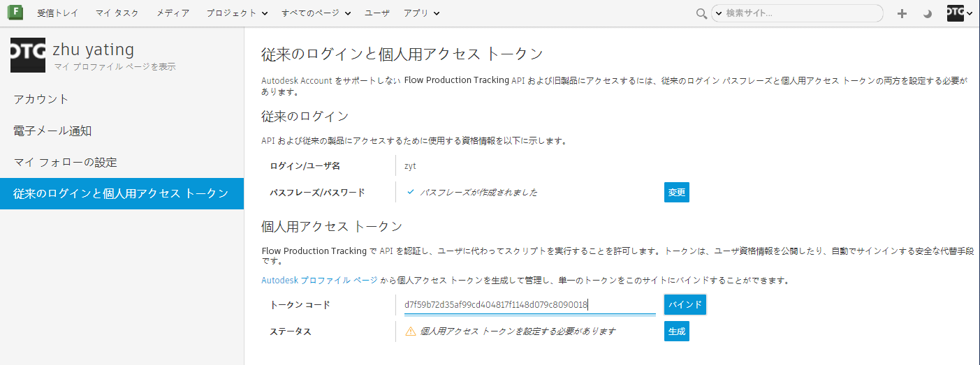Expand the プロジェクト dropdown menu
Viewport: 980px width, 365px height.
click(237, 13)
